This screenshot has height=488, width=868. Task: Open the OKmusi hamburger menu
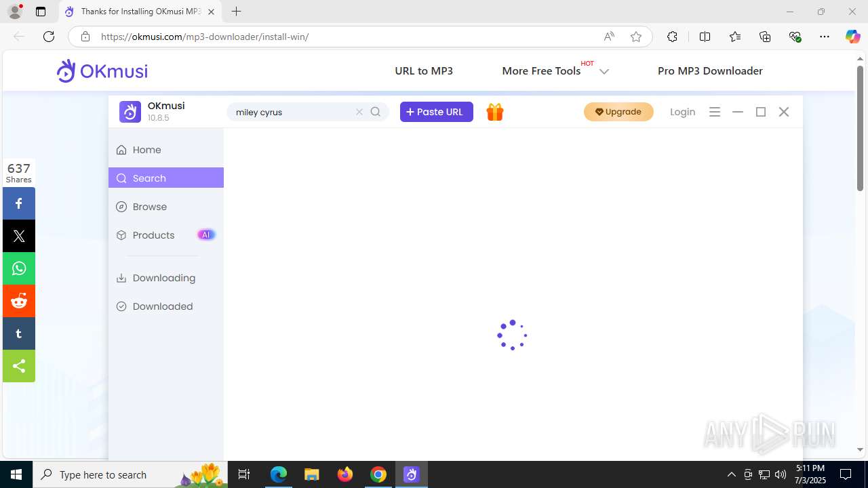pyautogui.click(x=715, y=112)
